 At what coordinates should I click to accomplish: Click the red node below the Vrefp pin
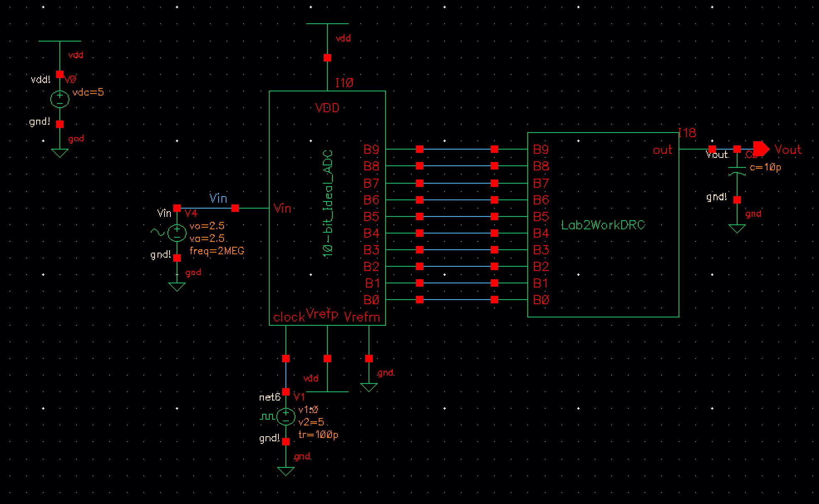327,359
